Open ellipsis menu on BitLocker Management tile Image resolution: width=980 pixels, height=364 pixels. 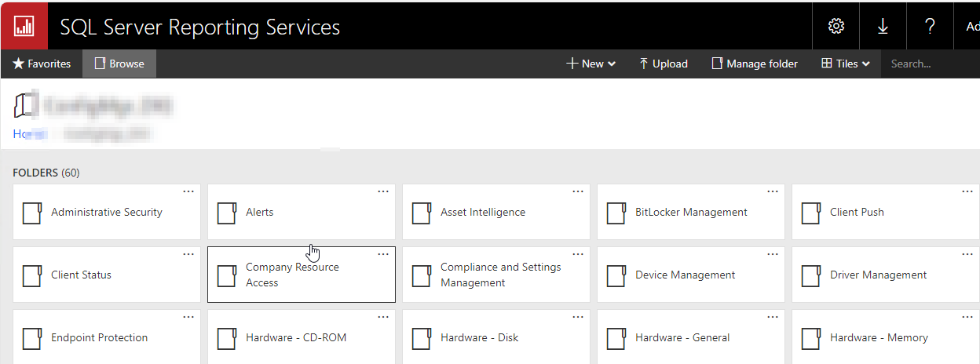pyautogui.click(x=773, y=191)
